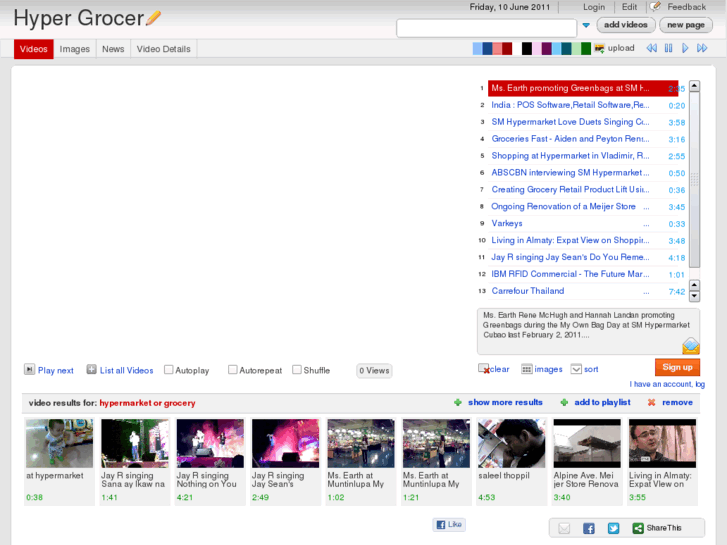Image resolution: width=727 pixels, height=545 pixels.
Task: Click the ShareThis green icon
Action: [638, 528]
